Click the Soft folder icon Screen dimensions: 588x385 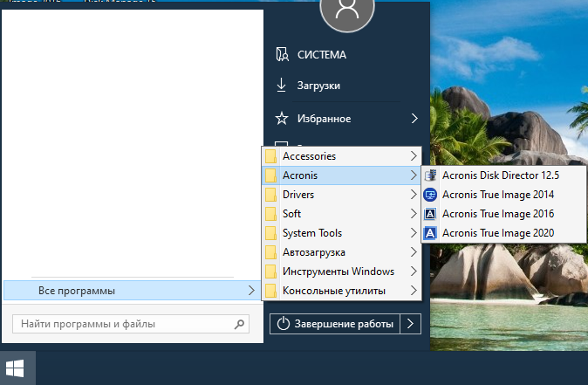(x=270, y=214)
